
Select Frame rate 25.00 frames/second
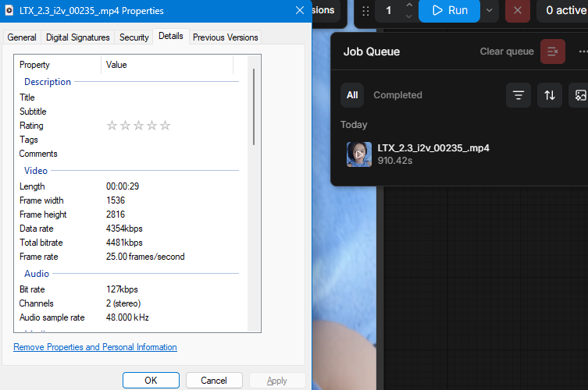coord(145,257)
